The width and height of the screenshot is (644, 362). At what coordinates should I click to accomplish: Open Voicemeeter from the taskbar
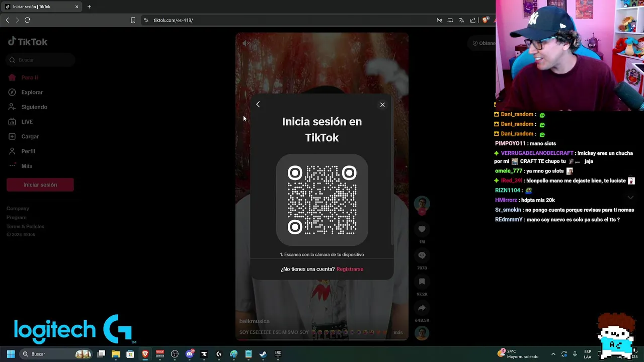(x=160, y=354)
